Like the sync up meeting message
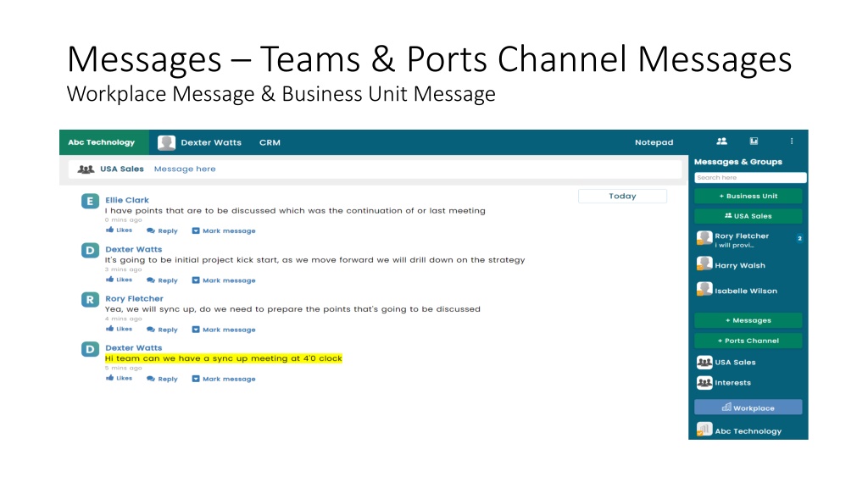868x488 pixels. tap(119, 379)
